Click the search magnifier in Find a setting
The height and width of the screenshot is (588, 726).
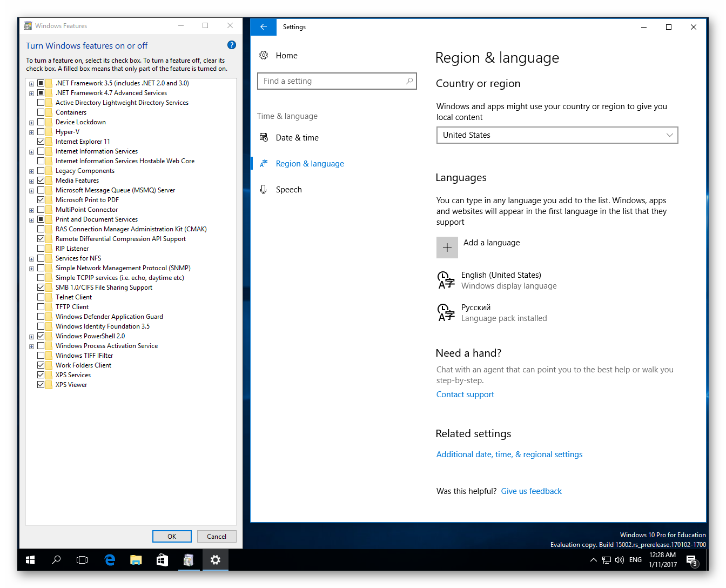[409, 81]
